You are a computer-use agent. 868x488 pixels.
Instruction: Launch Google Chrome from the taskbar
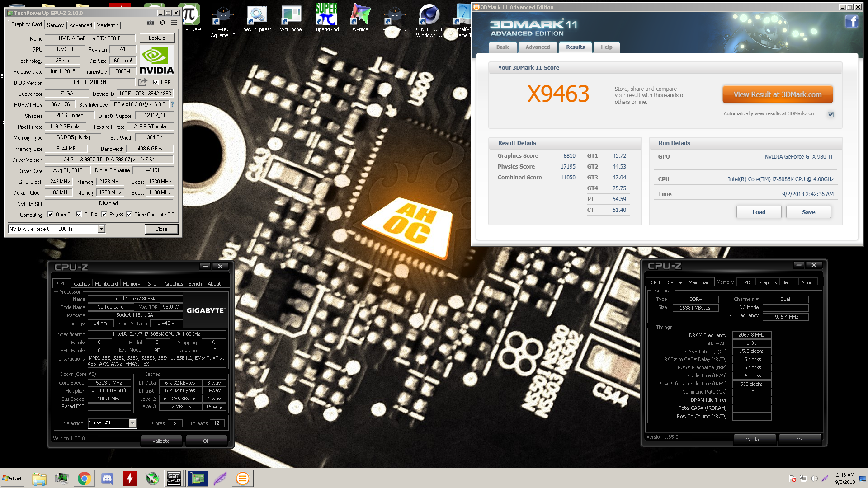click(84, 479)
